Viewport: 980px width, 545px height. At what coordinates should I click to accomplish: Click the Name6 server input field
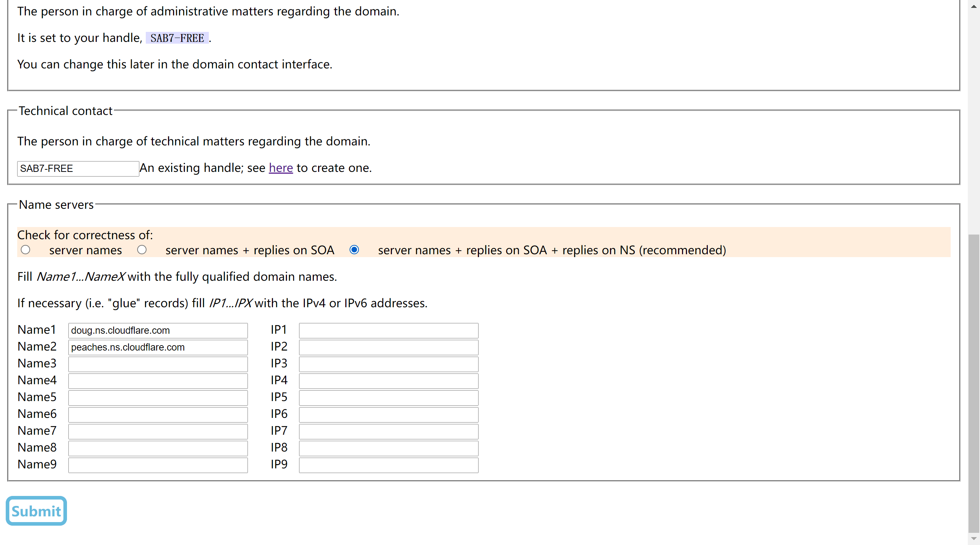click(158, 415)
